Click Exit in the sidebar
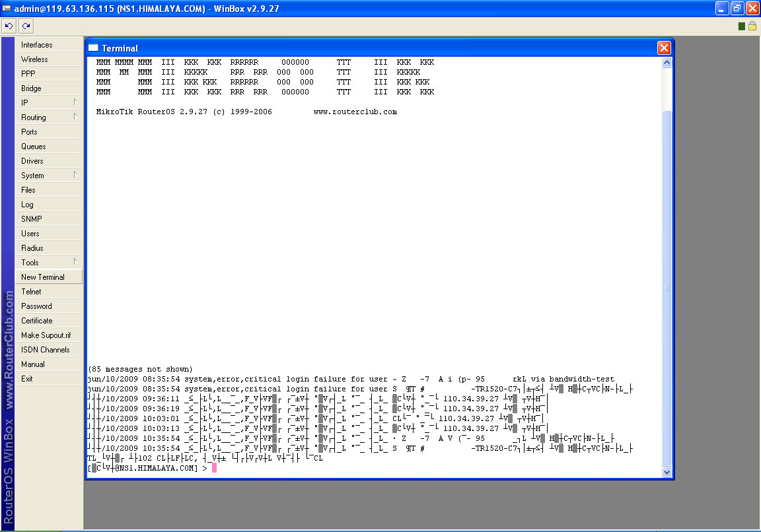The width and height of the screenshot is (761, 532). [49, 379]
